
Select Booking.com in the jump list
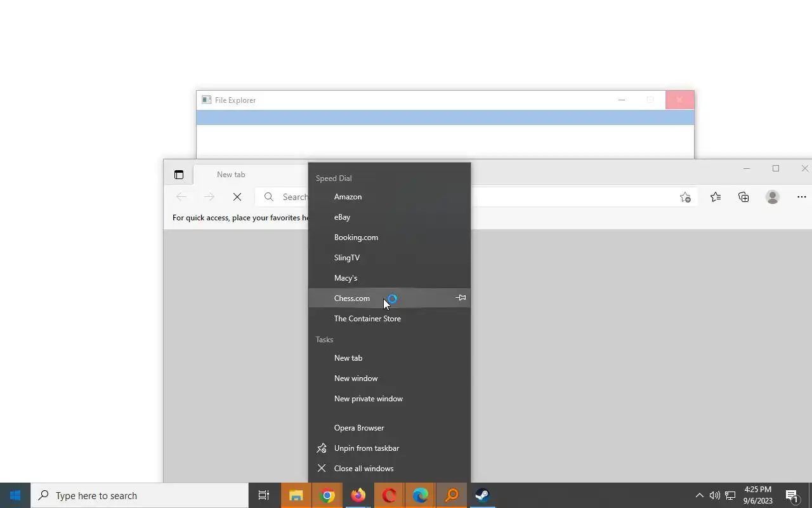(389, 237)
